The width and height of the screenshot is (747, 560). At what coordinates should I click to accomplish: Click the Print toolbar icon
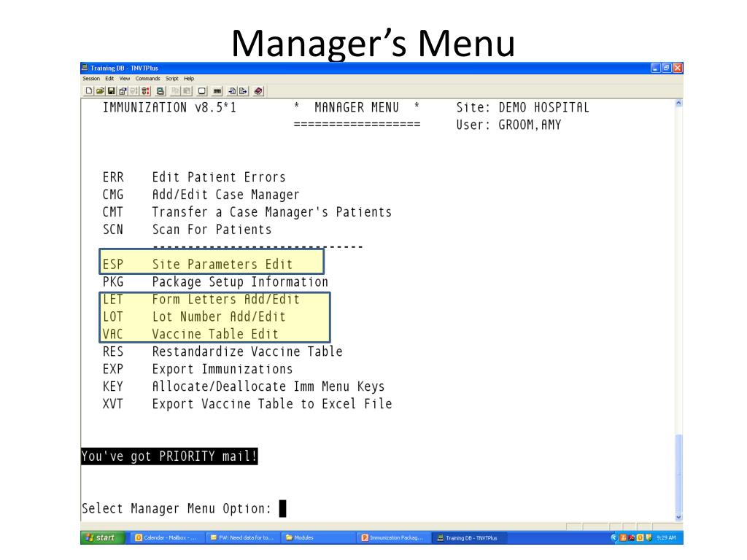coord(160,91)
